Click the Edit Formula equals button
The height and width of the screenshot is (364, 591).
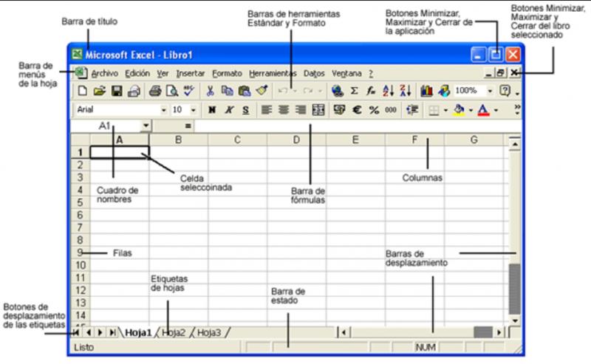point(188,126)
